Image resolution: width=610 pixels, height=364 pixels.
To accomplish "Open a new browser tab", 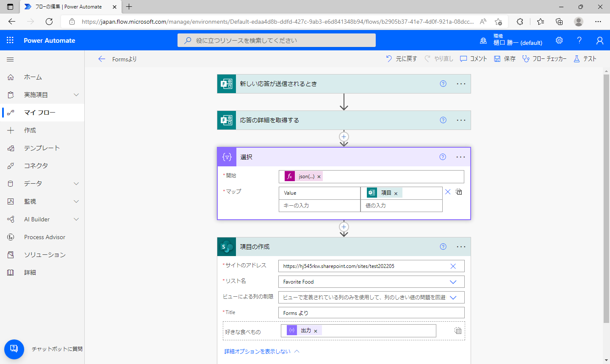I will (129, 7).
